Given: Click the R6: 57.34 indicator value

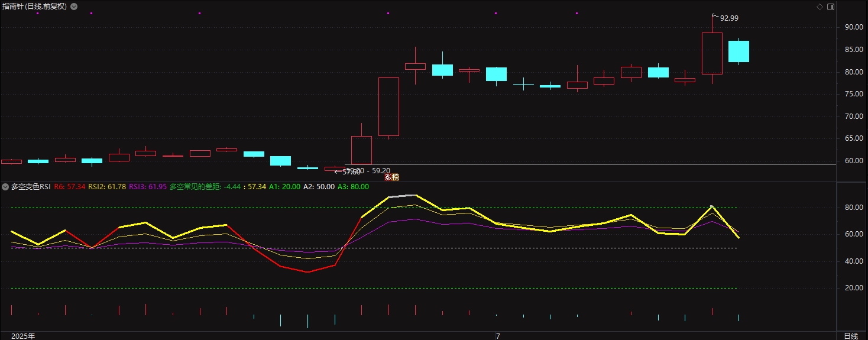Looking at the screenshot, I should pyautogui.click(x=70, y=186).
